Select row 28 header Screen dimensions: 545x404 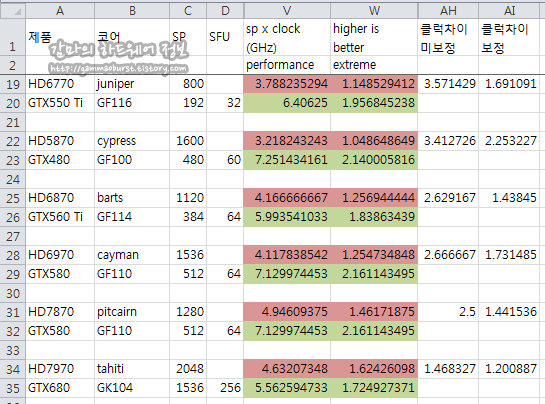(x=13, y=255)
